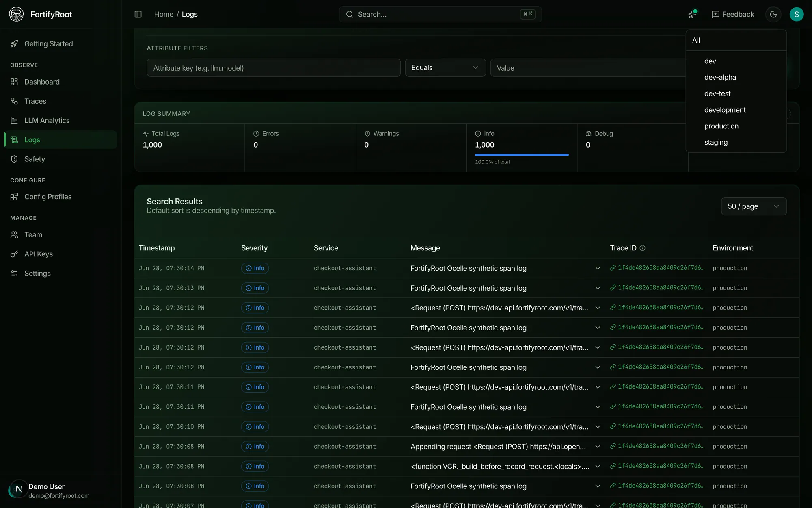The width and height of the screenshot is (812, 508).
Task: Click the Trace ID info icon
Action: point(642,248)
